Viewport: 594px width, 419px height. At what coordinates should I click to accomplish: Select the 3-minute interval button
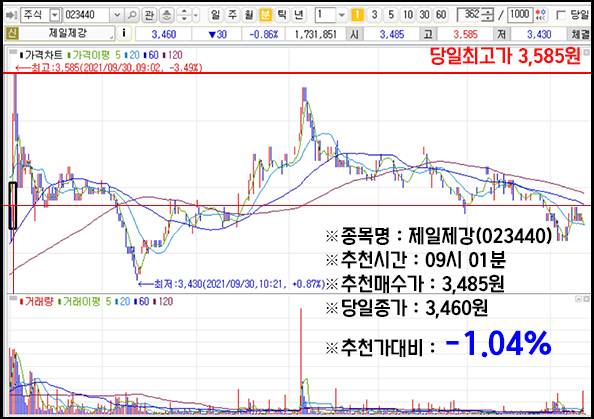(374, 15)
